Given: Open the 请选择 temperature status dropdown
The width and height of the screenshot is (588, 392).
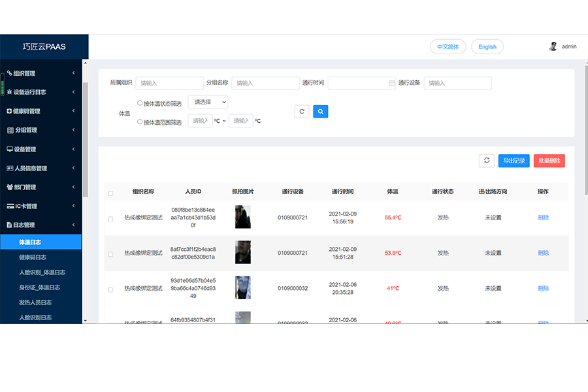Looking at the screenshot, I should pos(208,102).
